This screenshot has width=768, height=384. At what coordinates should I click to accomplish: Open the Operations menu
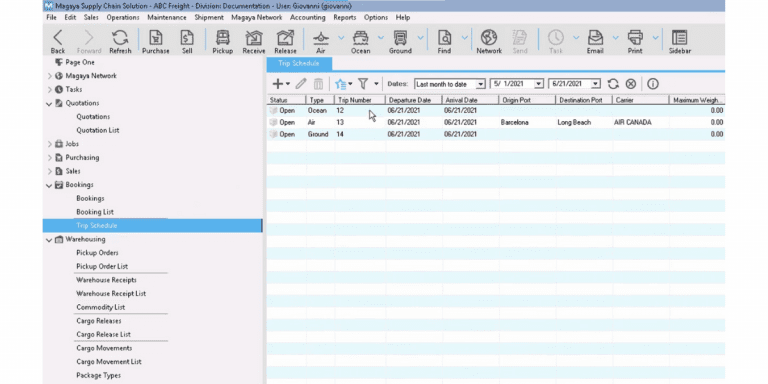tap(122, 17)
